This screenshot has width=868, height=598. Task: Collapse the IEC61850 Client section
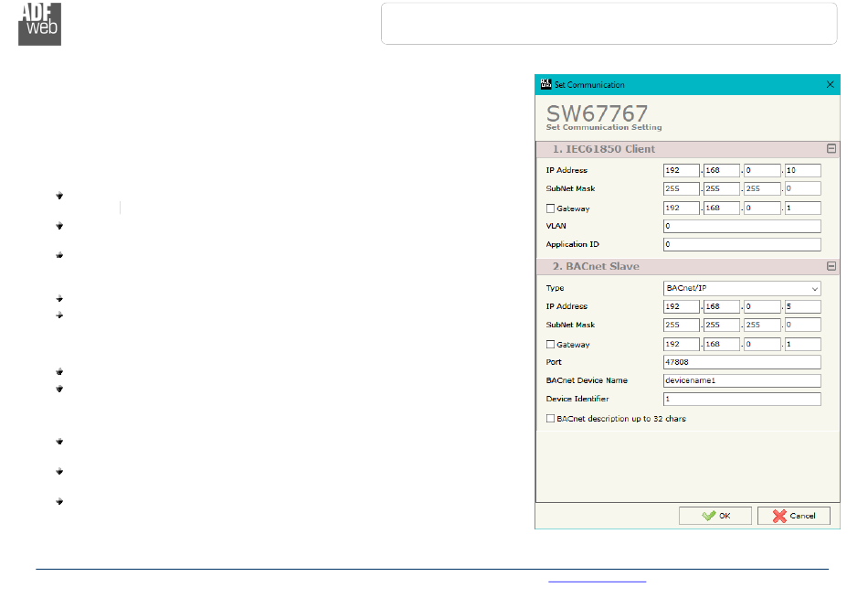point(831,148)
